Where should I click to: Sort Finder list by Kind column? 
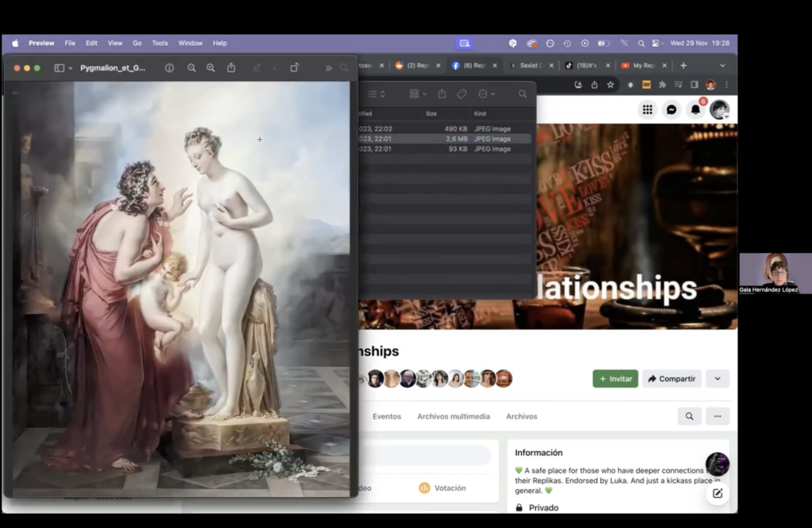point(480,113)
